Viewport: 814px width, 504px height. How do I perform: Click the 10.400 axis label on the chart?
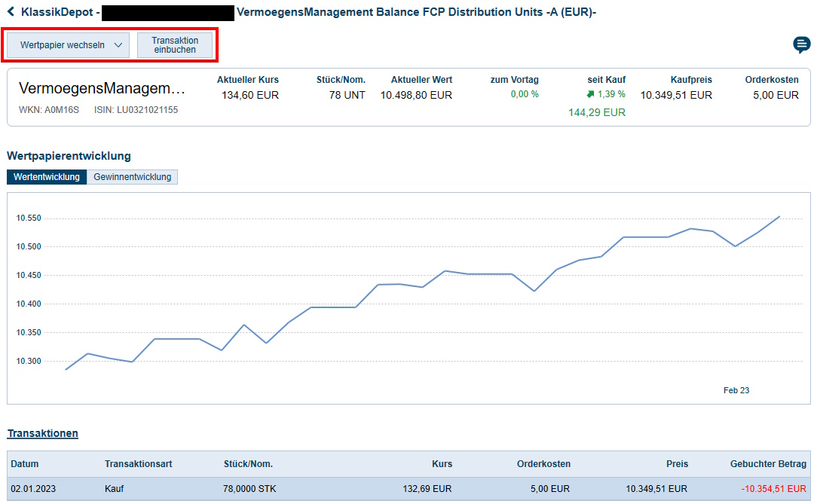(x=29, y=304)
